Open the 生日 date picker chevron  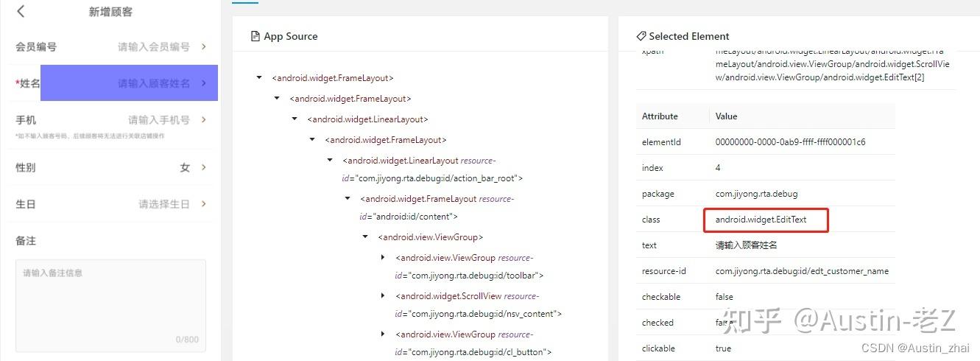pos(204,204)
